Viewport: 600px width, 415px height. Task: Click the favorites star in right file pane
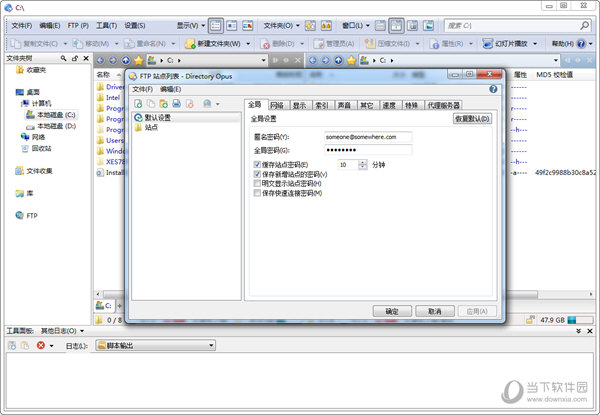click(351, 60)
